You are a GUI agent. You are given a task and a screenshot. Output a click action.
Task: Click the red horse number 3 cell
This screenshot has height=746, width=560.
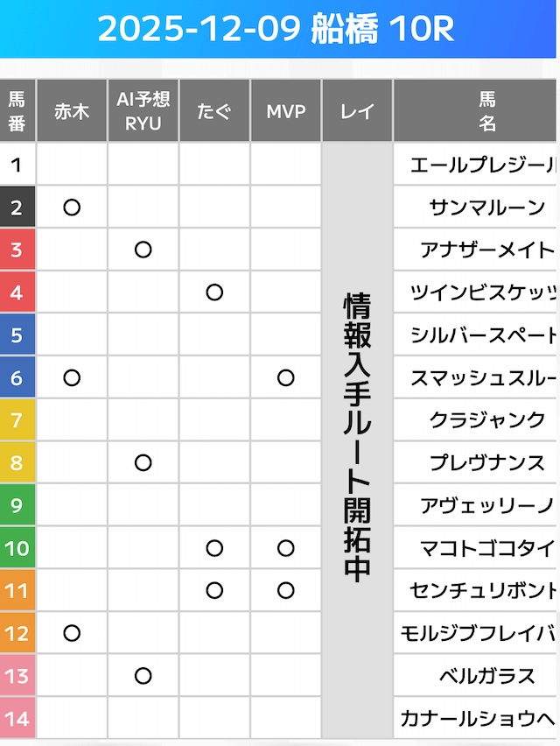(x=17, y=250)
